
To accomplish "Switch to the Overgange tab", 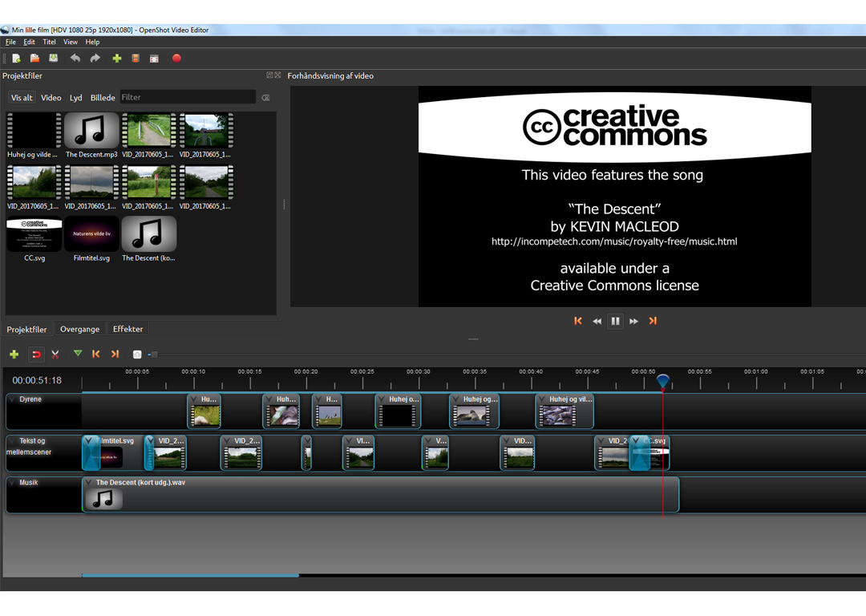I will coord(80,330).
